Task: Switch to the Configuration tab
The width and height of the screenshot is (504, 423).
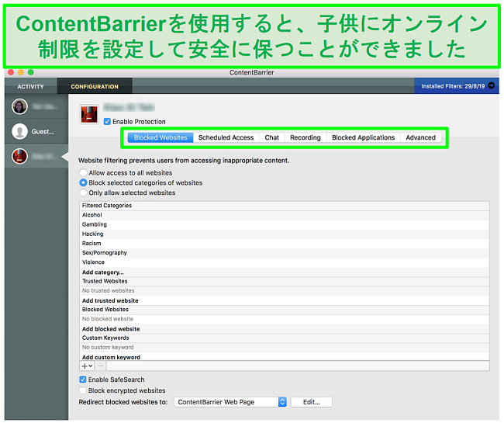Action: tap(95, 86)
